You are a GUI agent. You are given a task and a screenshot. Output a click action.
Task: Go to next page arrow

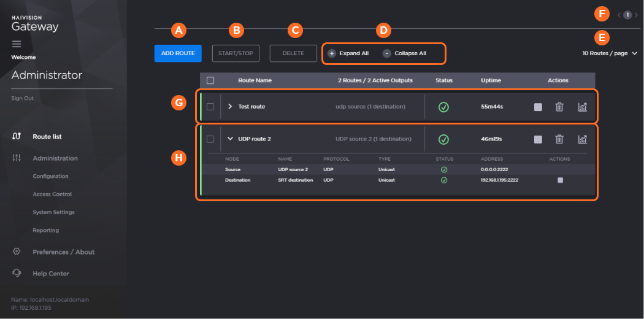pyautogui.click(x=636, y=15)
